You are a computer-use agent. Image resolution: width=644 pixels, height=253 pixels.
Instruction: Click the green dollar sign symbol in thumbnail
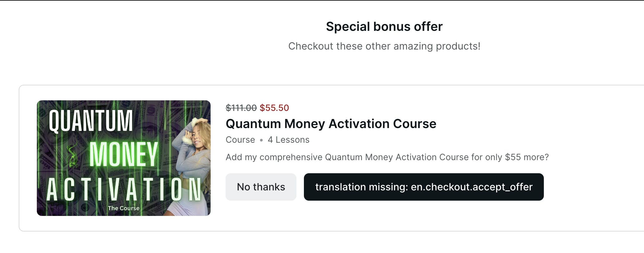click(73, 155)
